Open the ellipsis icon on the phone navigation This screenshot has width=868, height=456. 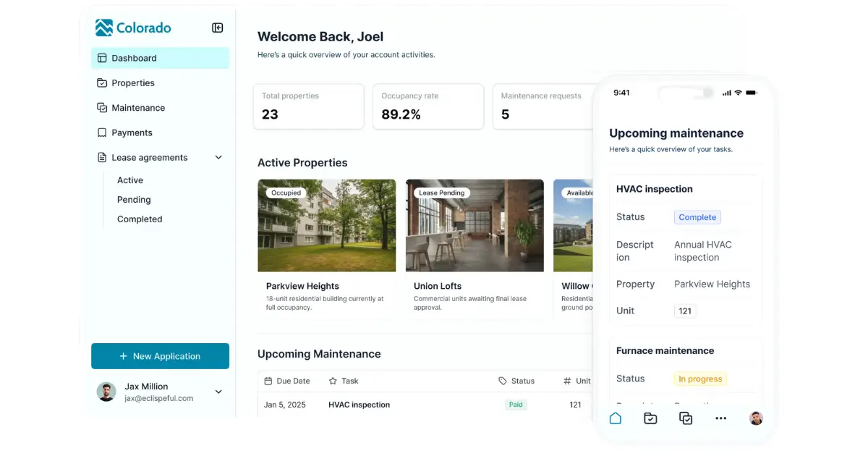720,418
